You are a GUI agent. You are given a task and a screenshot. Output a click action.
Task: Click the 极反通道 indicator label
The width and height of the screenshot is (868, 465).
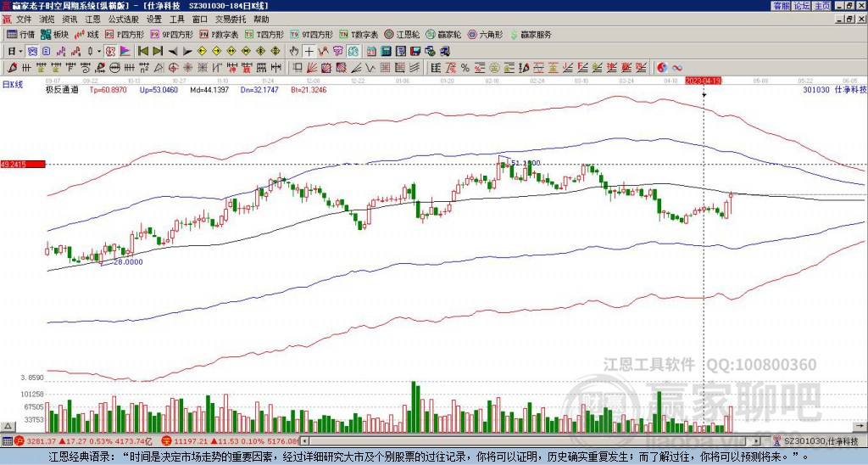tap(62, 89)
